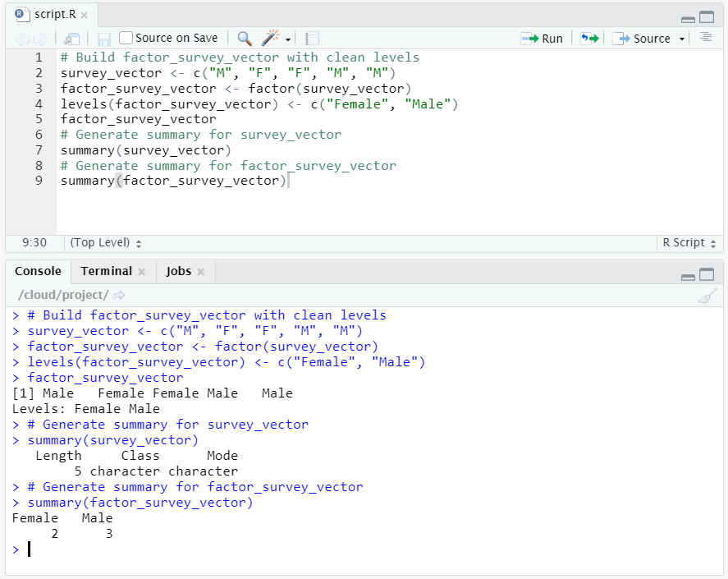728x579 pixels.
Task: Click the forward navigation arrow
Action: click(x=39, y=38)
